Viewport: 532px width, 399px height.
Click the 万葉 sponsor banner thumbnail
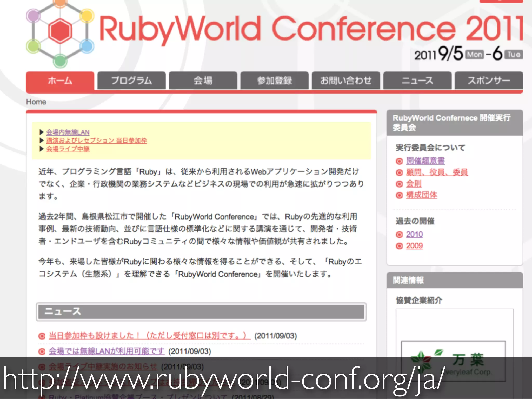(453, 361)
